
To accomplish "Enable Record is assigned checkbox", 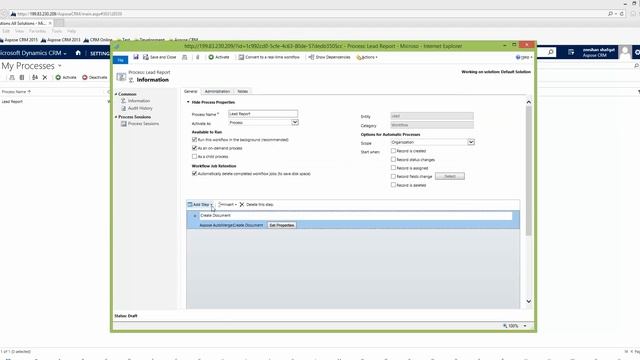I will tap(393, 168).
